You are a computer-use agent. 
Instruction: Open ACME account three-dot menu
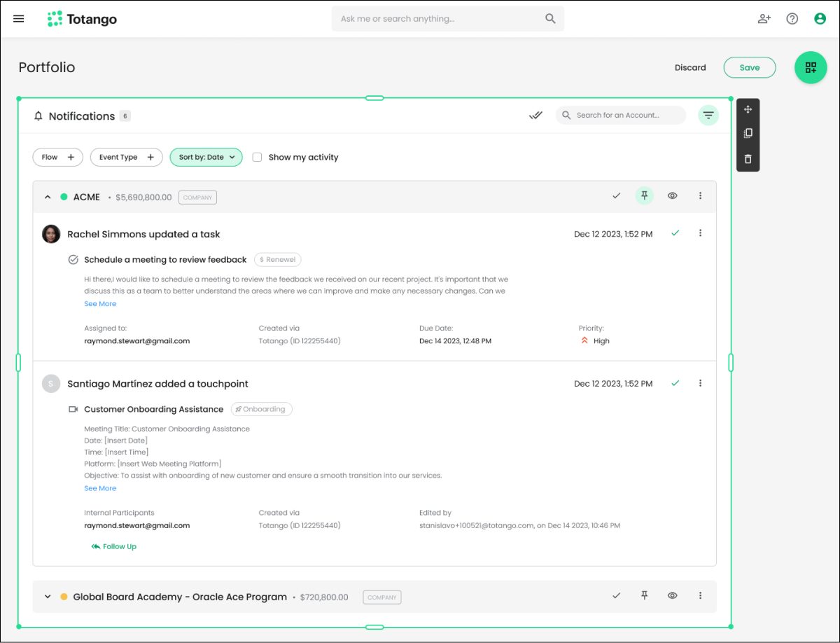point(700,196)
